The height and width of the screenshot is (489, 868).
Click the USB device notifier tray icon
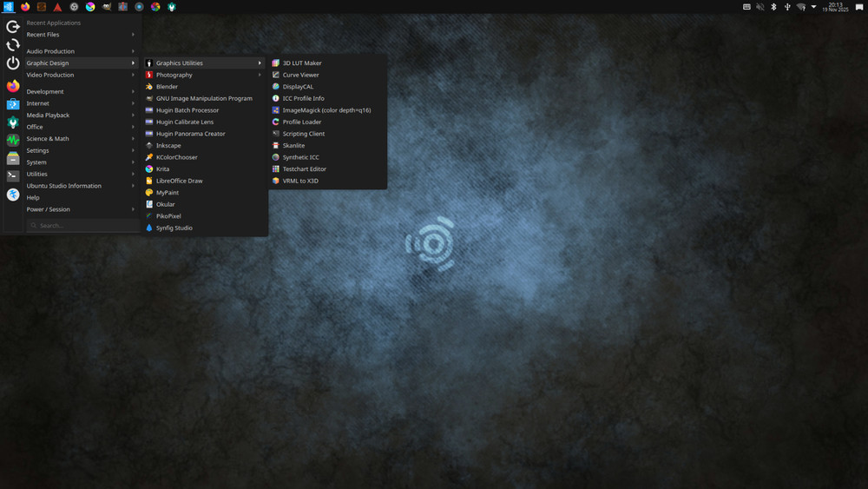(x=787, y=7)
